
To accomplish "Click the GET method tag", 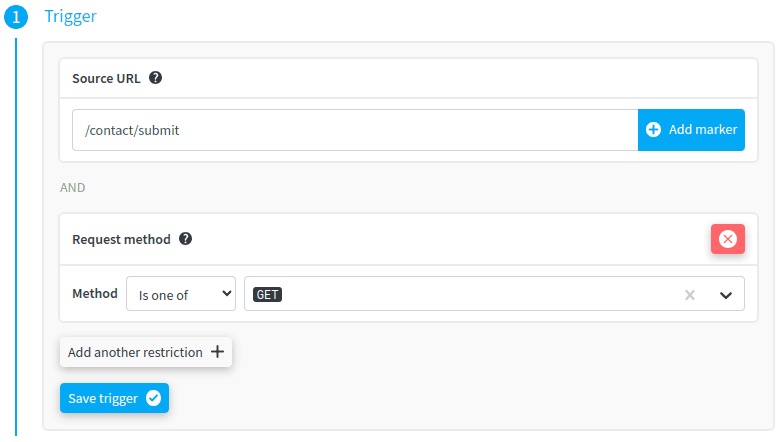I will (x=267, y=294).
